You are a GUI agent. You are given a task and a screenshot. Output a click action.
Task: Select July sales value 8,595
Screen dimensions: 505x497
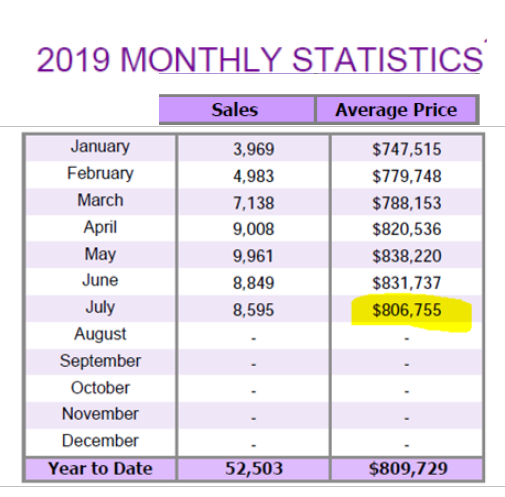coord(254,310)
